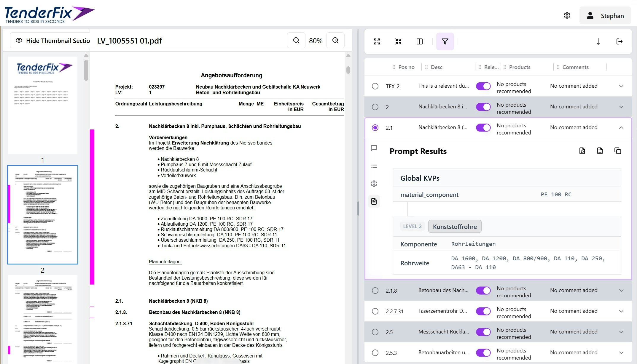Click the thumbnail panel scrollbar

click(86, 70)
